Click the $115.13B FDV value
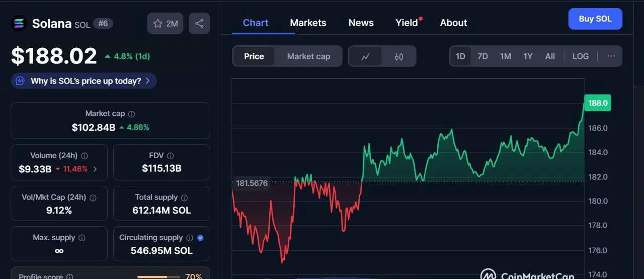Screen dimensions: 644x279 pos(162,169)
